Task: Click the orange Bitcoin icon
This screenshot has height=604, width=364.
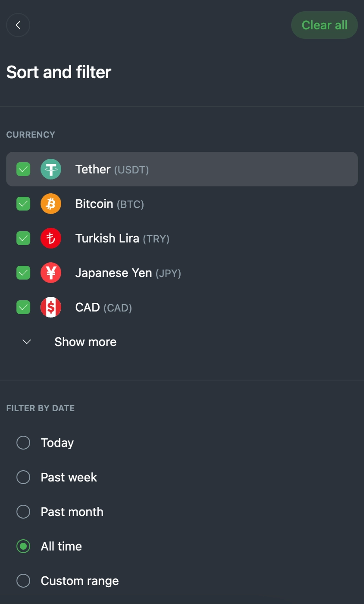Action: 51,204
